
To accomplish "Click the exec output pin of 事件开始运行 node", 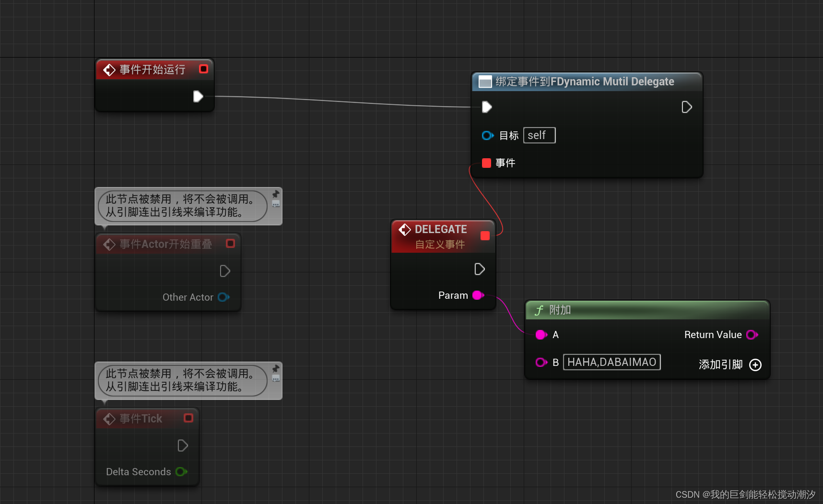I will pos(199,96).
